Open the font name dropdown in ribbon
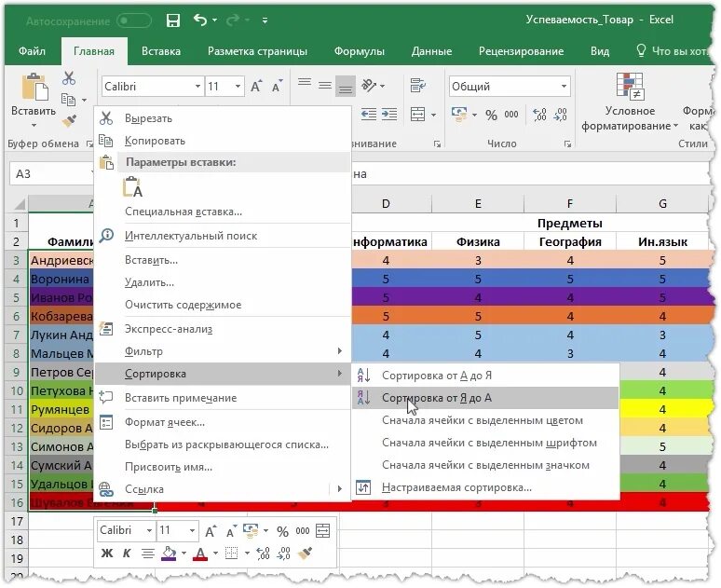 197,86
